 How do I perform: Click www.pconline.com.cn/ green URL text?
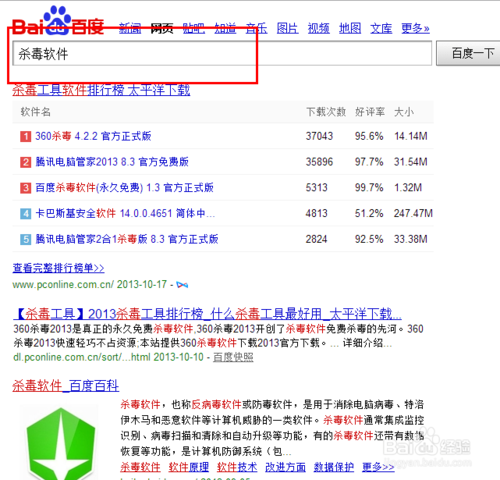click(63, 285)
